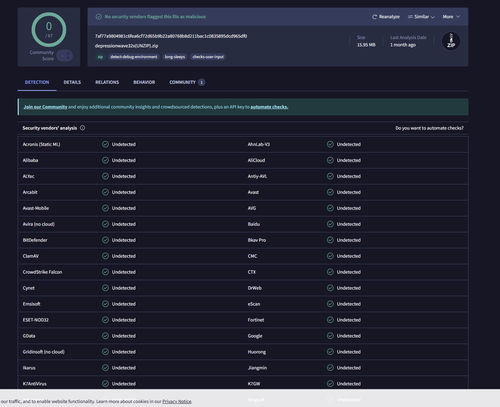This screenshot has width=500, height=407.
Task: Switch to the Behavior tab
Action: [144, 82]
